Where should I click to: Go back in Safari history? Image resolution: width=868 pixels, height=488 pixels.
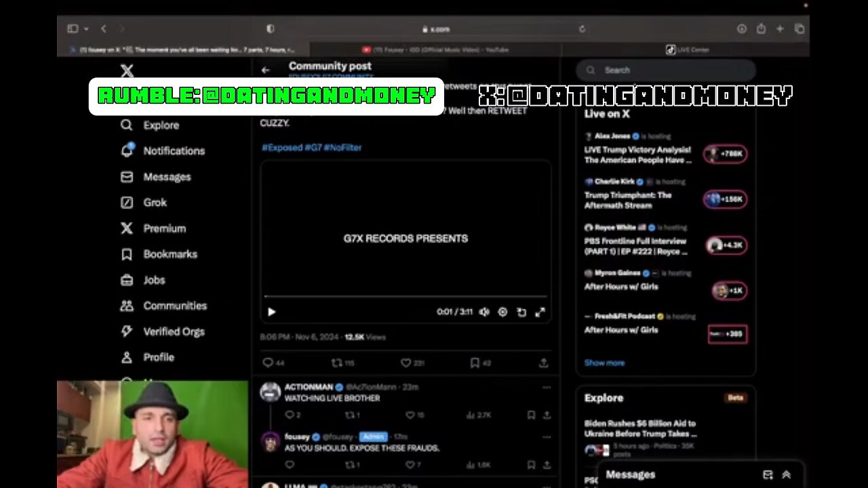coord(103,28)
